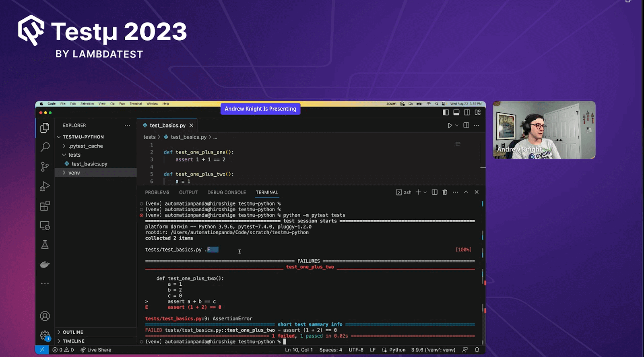
Task: Click Andrew Knight's webcam thumbnail
Action: 544,130
